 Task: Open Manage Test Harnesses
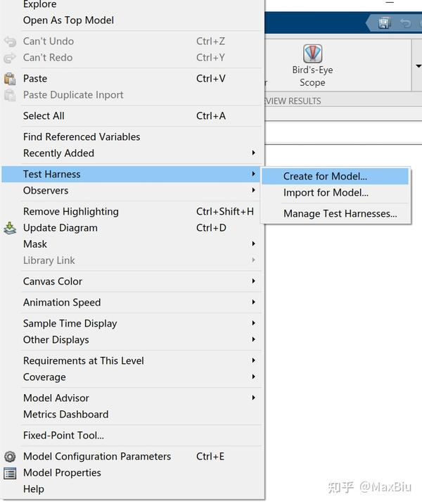340,214
